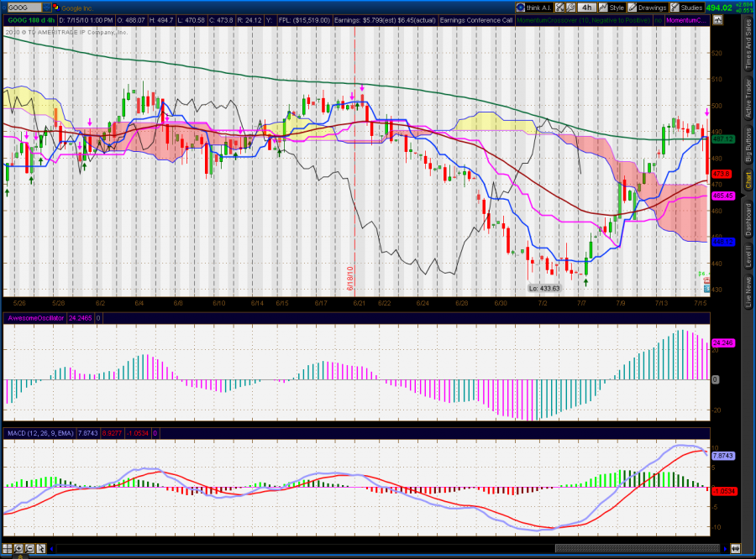Click the wrench chart settings icon
756x559 pixels.
pos(571,8)
